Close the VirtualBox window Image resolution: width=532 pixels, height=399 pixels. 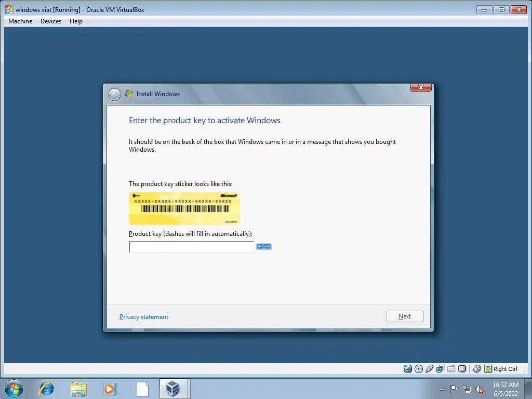pyautogui.click(x=518, y=10)
